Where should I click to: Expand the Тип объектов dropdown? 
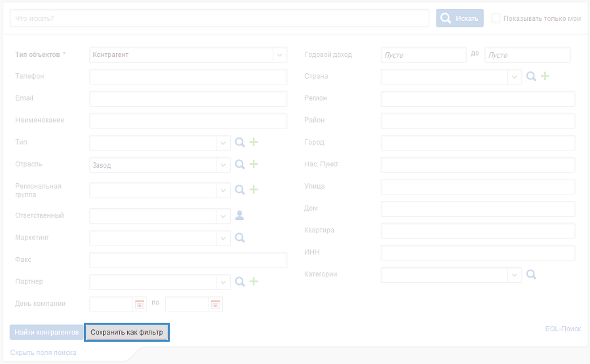click(280, 55)
